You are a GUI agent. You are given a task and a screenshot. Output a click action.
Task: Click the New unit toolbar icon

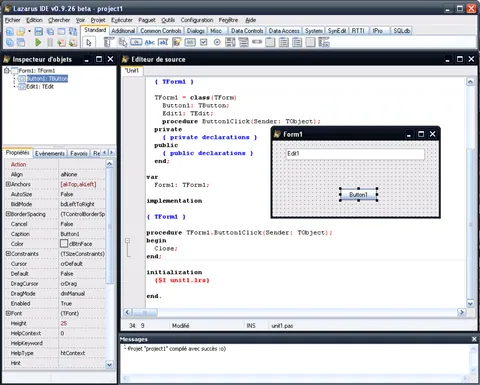click(9, 31)
